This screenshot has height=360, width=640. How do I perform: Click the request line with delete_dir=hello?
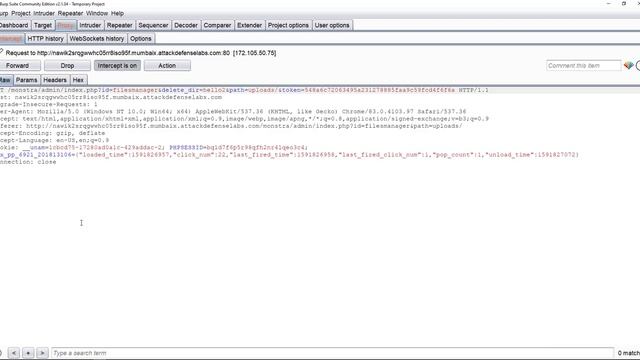244,90
